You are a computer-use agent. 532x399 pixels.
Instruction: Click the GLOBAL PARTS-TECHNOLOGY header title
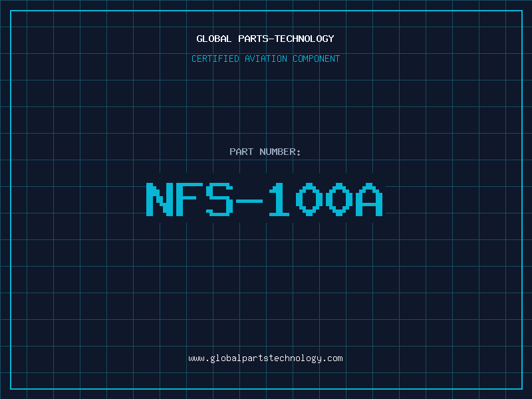click(x=265, y=39)
